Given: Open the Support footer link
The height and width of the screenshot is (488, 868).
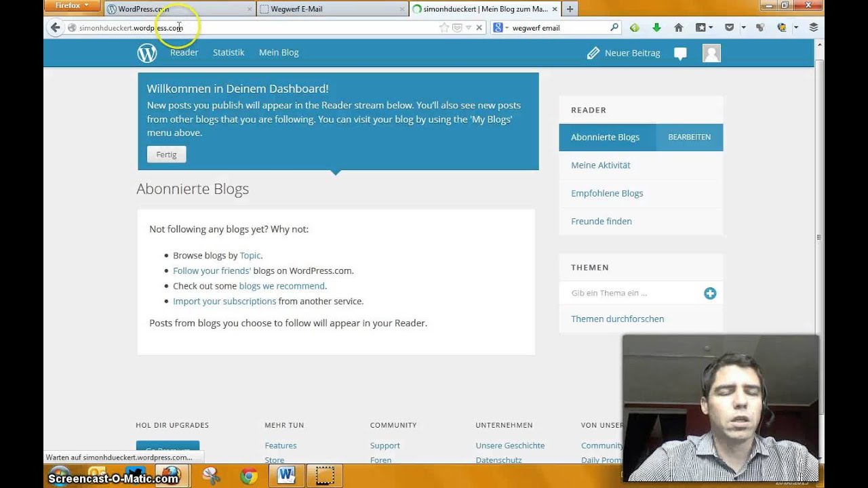Looking at the screenshot, I should [x=385, y=446].
